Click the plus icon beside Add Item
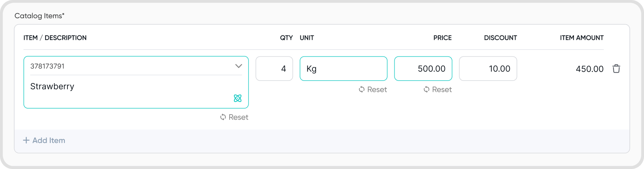 26,140
